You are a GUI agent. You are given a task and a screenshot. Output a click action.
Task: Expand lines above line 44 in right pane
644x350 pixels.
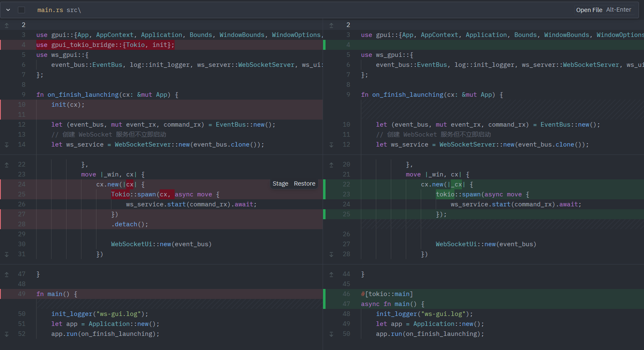tap(331, 274)
